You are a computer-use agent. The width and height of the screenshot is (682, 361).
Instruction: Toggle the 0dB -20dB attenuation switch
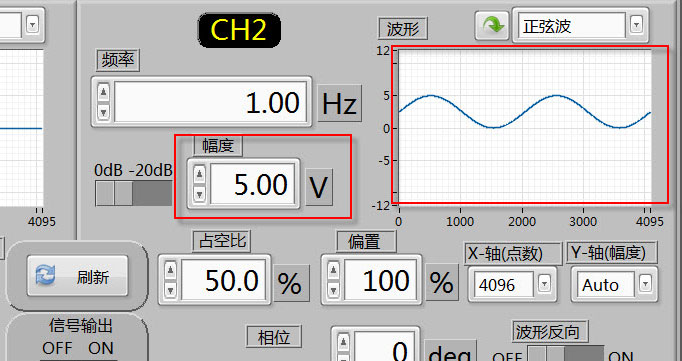point(134,193)
